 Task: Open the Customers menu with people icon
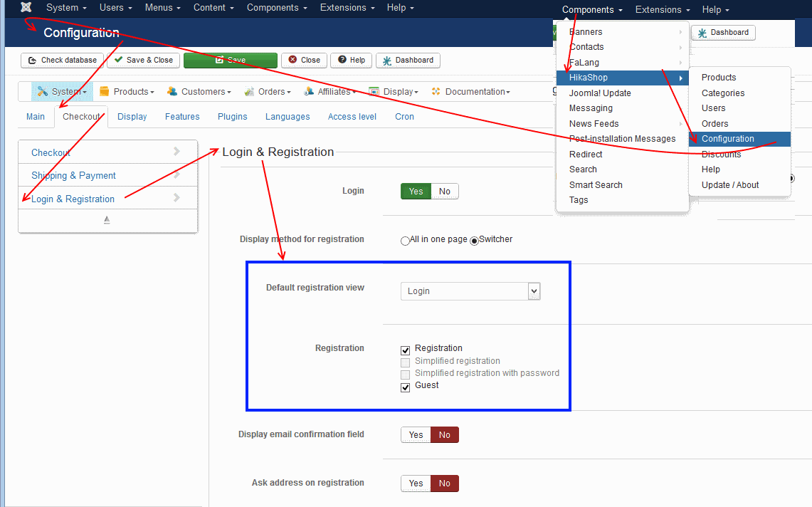click(199, 92)
